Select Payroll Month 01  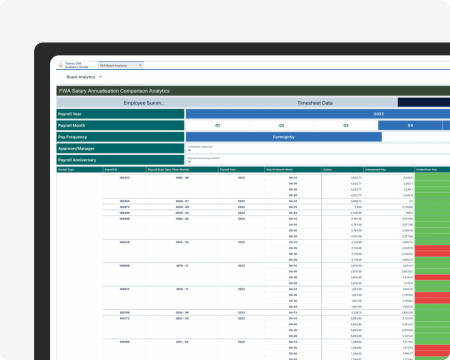click(218, 126)
